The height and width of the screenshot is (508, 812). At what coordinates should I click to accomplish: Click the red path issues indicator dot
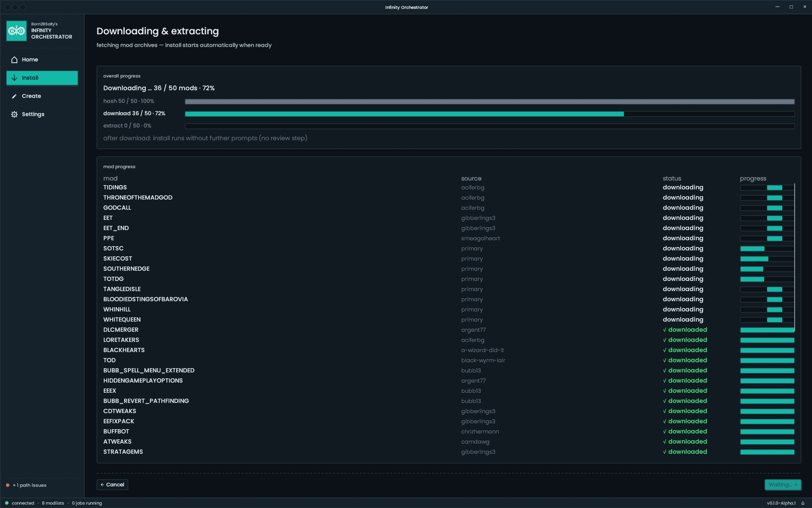(8, 485)
